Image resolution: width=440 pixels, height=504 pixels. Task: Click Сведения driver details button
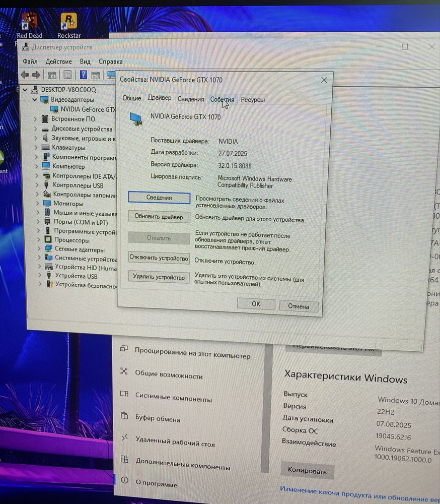(159, 198)
